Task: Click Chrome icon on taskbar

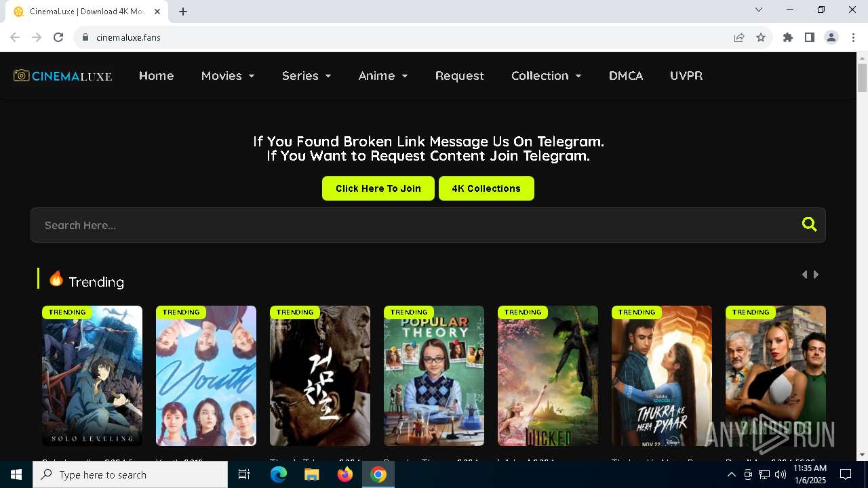Action: pos(378,474)
